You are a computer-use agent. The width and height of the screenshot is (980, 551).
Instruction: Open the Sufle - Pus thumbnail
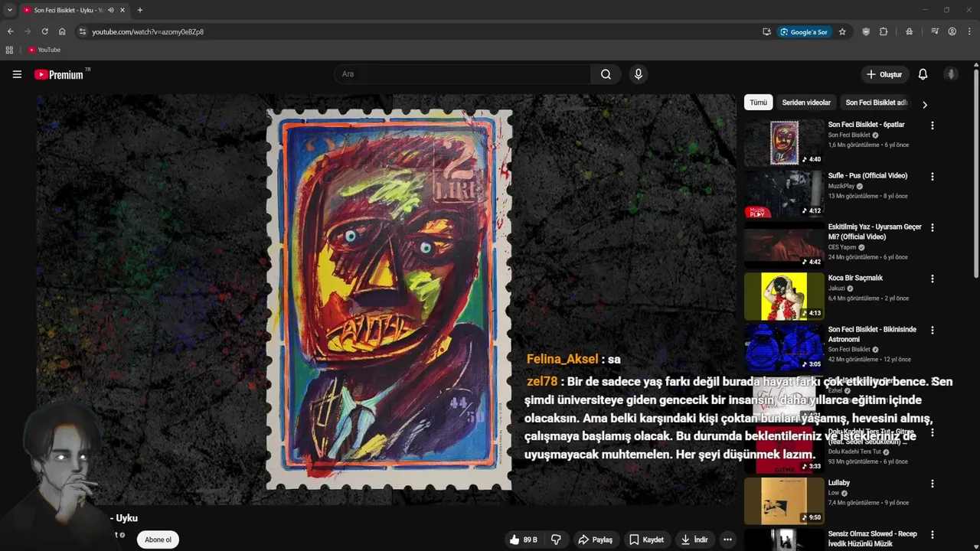click(784, 194)
